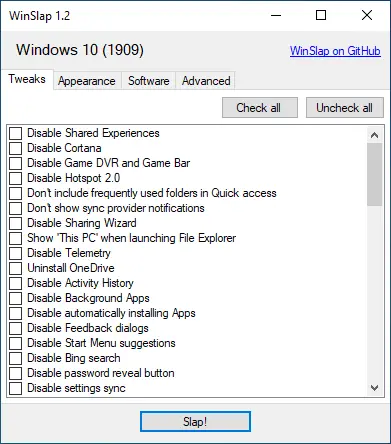The width and height of the screenshot is (391, 444).
Task: Close the WinSlap window
Action: pyautogui.click(x=367, y=15)
